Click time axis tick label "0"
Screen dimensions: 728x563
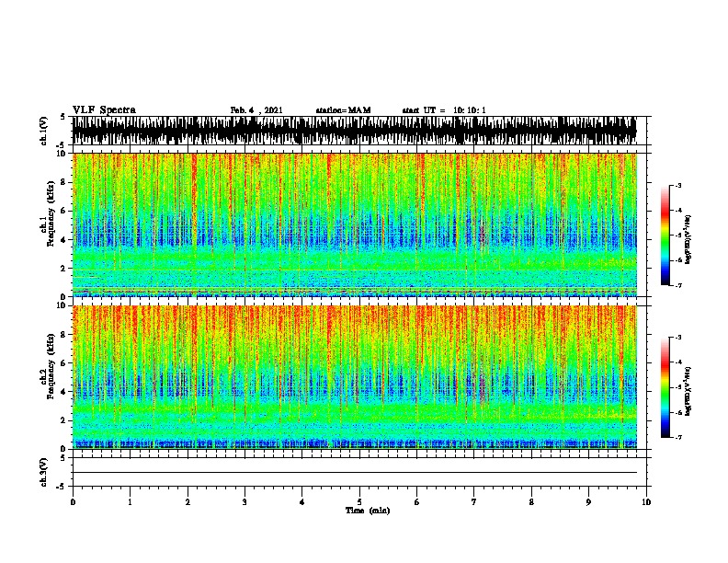tap(73, 502)
